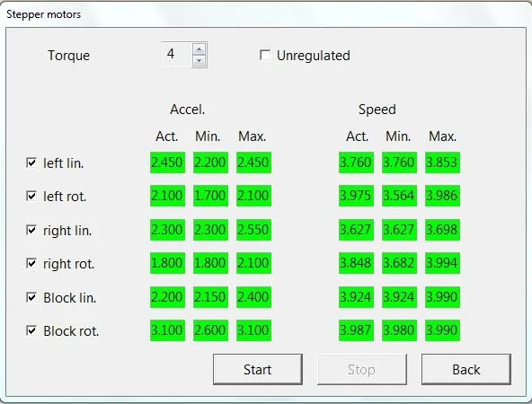The height and width of the screenshot is (404, 532).
Task: Click left lin. Speed Max. value 3.853
Action: pos(442,162)
